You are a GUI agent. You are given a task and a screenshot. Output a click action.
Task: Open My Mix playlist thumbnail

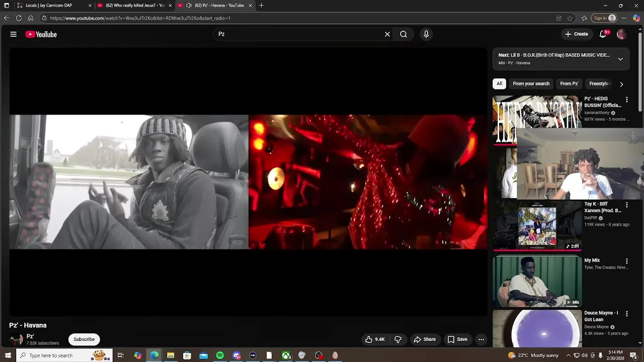[537, 281]
